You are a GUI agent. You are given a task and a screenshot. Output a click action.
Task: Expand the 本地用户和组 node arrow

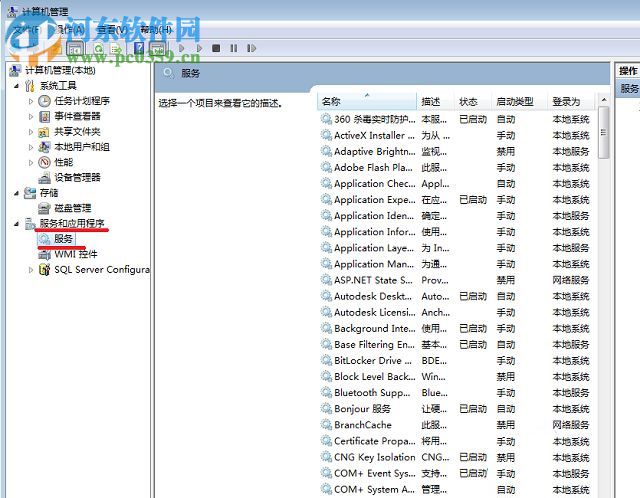[x=31, y=147]
